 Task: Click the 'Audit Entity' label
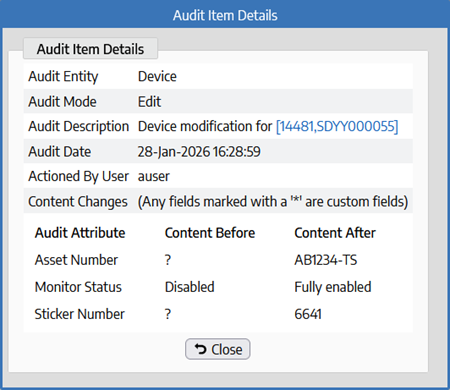pyautogui.click(x=63, y=77)
